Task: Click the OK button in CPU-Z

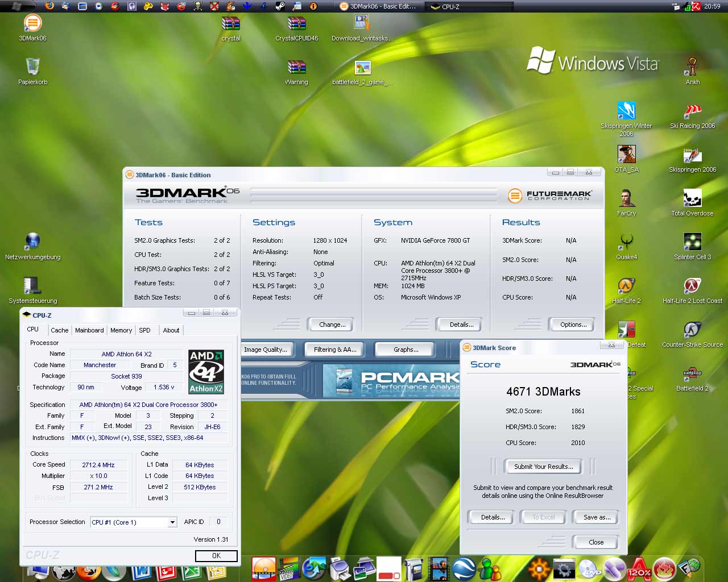Action: [x=216, y=556]
